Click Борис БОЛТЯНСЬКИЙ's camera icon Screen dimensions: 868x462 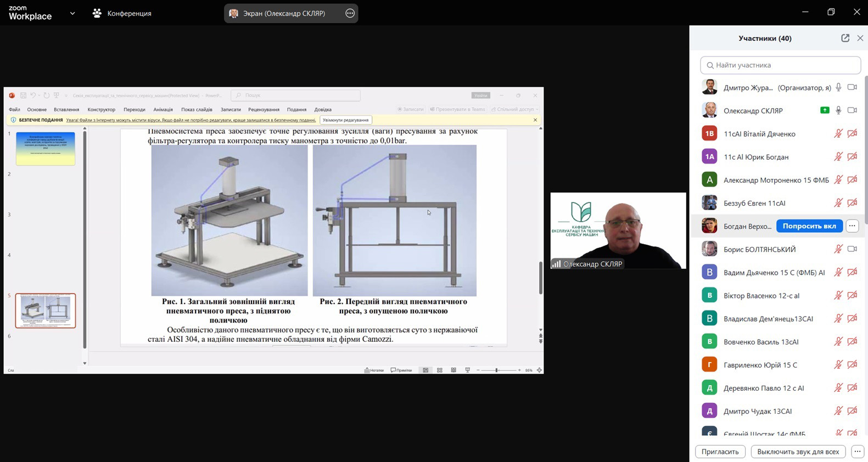852,249
